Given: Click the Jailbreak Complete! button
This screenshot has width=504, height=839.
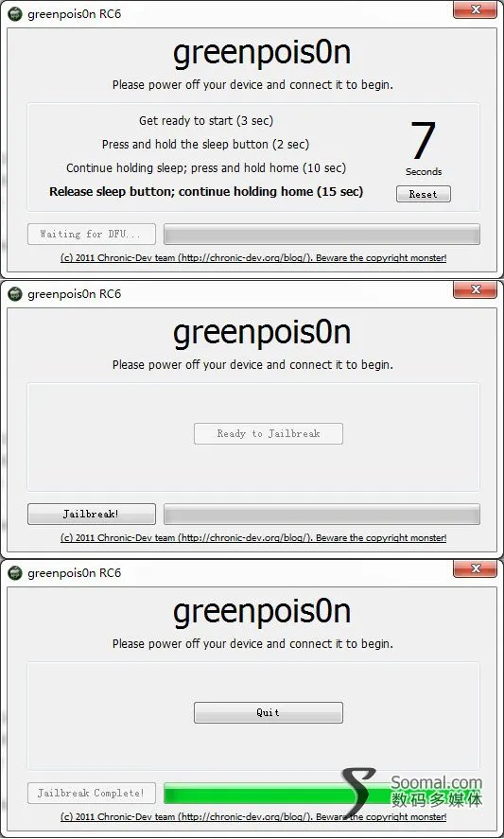Looking at the screenshot, I should [x=92, y=793].
